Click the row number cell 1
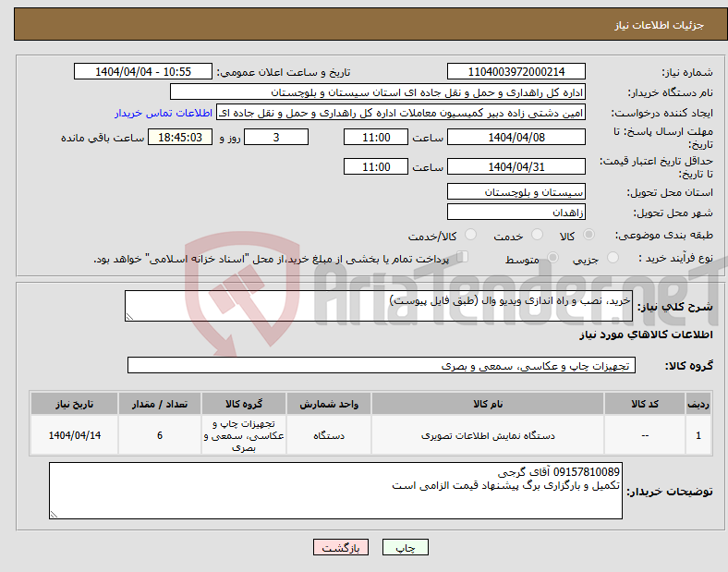728x572 pixels. pyautogui.click(x=698, y=435)
